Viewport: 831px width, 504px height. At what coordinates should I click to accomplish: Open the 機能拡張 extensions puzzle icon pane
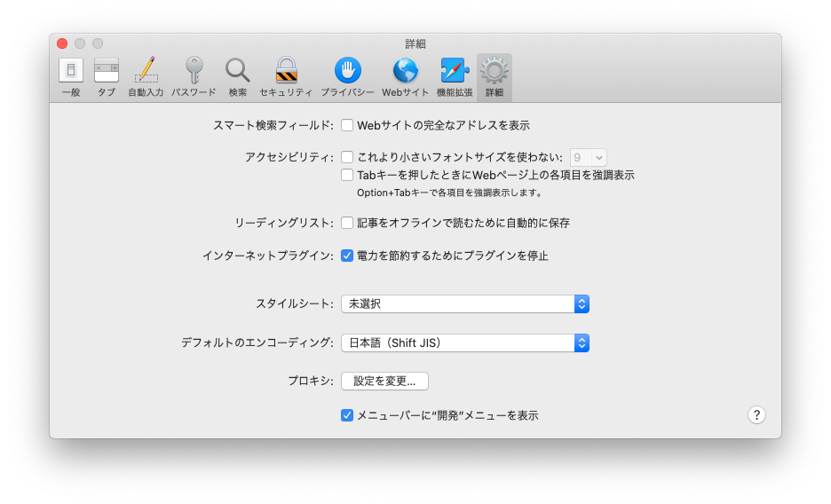click(x=455, y=77)
